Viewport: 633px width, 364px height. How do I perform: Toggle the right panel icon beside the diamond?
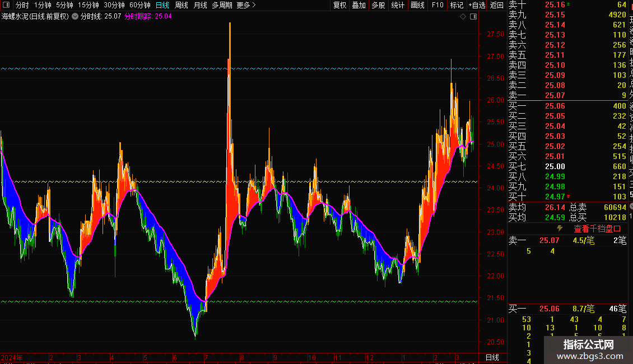[x=473, y=17]
